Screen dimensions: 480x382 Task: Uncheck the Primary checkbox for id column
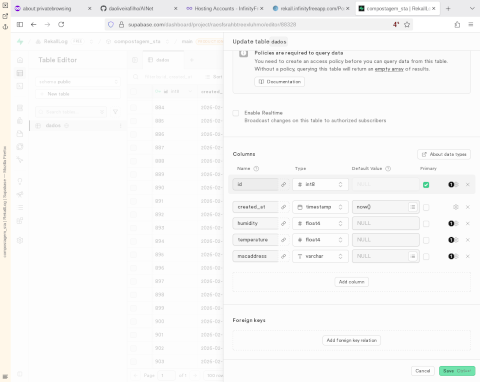pos(426,185)
